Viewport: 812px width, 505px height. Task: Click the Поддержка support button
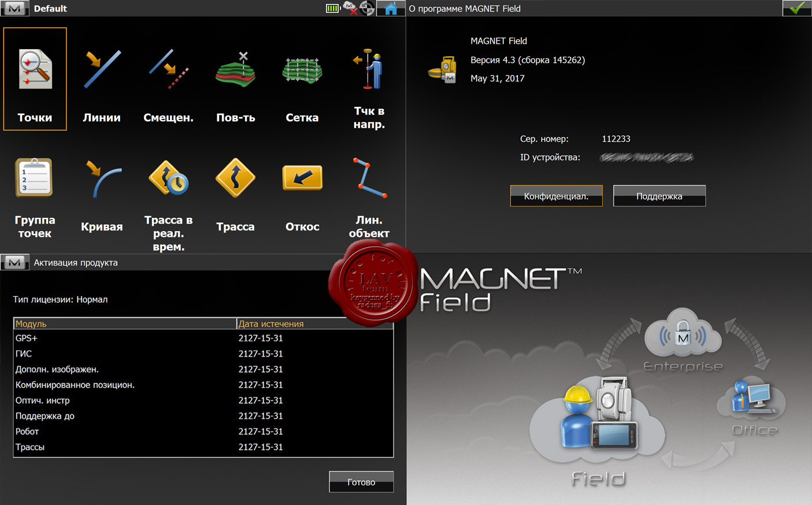click(659, 196)
